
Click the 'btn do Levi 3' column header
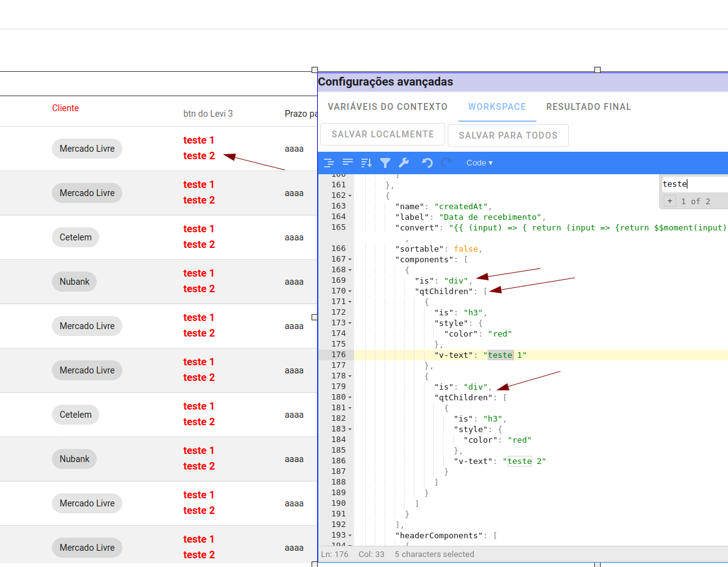coord(208,114)
